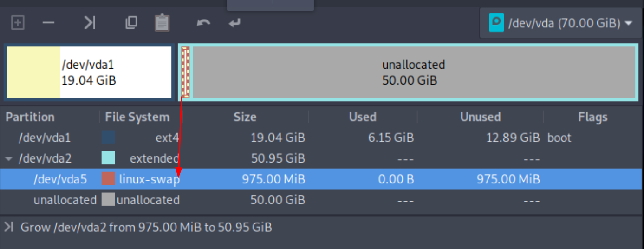
Task: Click the Undo last operation icon
Action: 203,22
